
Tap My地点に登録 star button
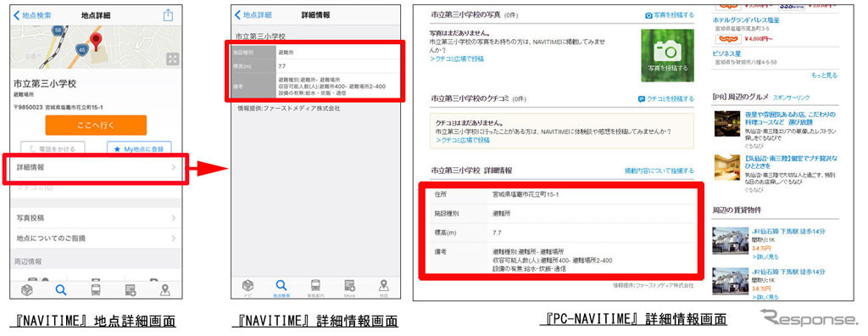pos(139,148)
